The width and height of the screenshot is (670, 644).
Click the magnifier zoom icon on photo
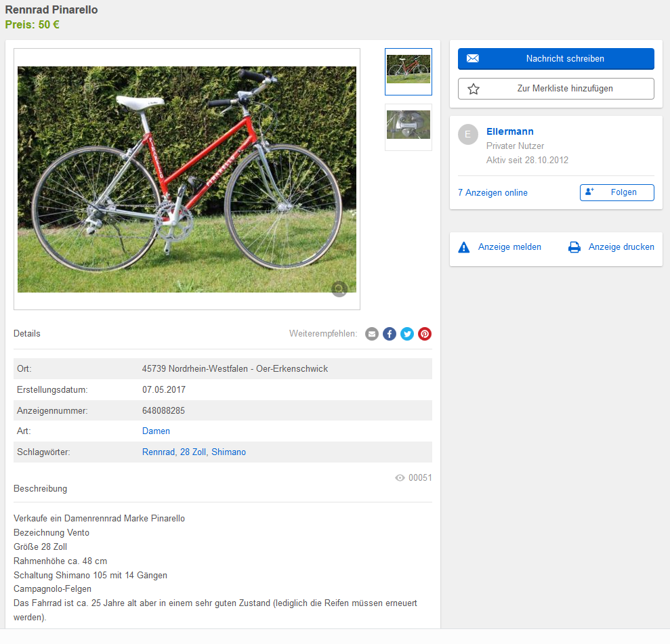[x=339, y=289]
